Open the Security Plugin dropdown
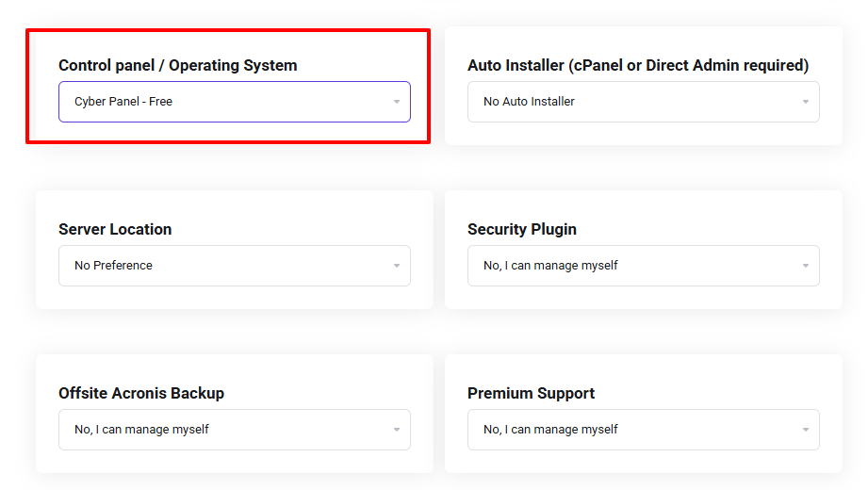 644,266
